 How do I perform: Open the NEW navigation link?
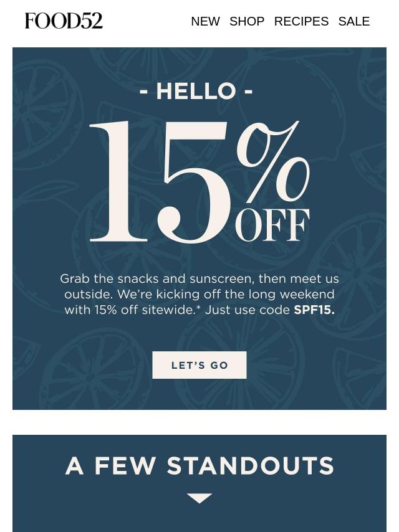[206, 21]
